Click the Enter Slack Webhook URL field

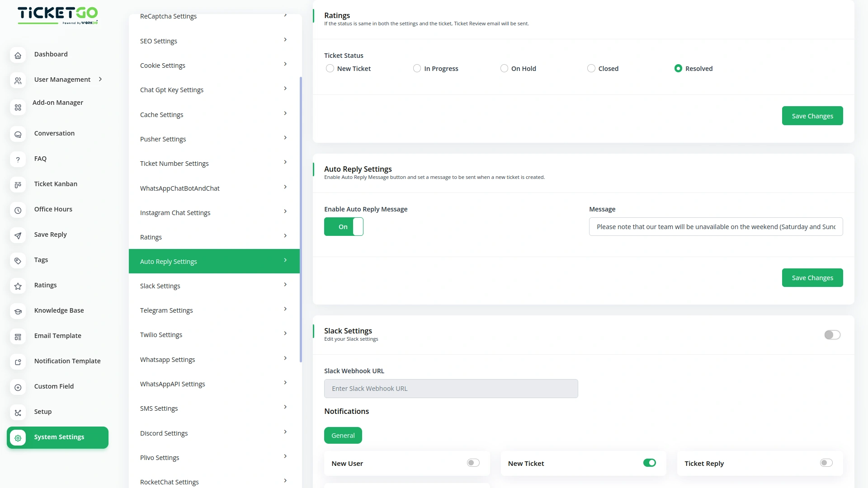click(x=451, y=388)
